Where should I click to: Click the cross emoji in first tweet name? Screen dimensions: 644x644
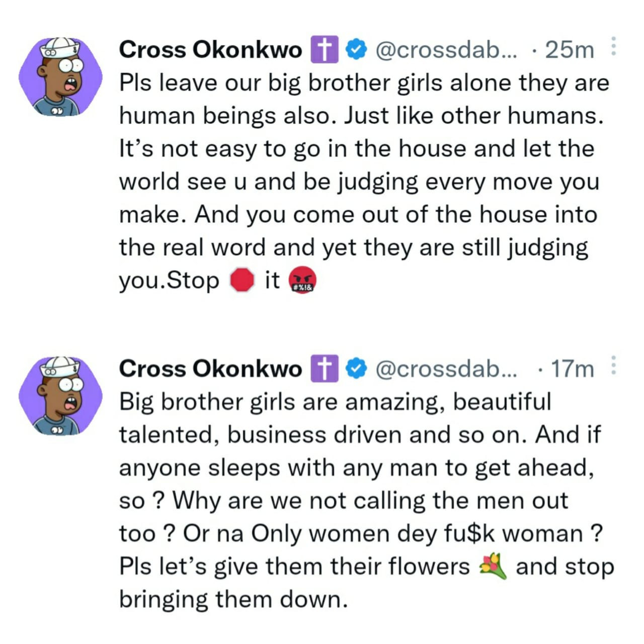(325, 49)
